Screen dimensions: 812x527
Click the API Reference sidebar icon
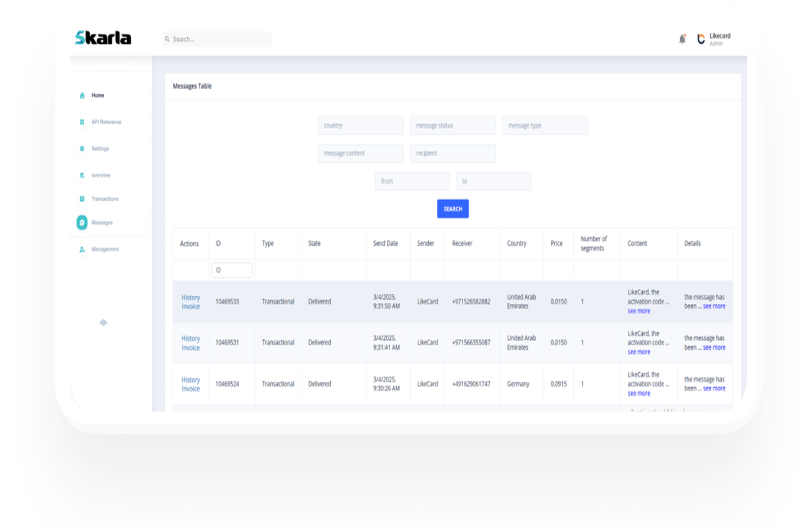[x=82, y=122]
